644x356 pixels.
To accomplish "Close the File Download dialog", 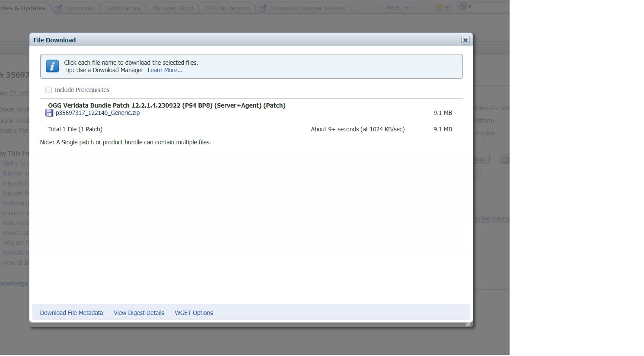I will (465, 40).
